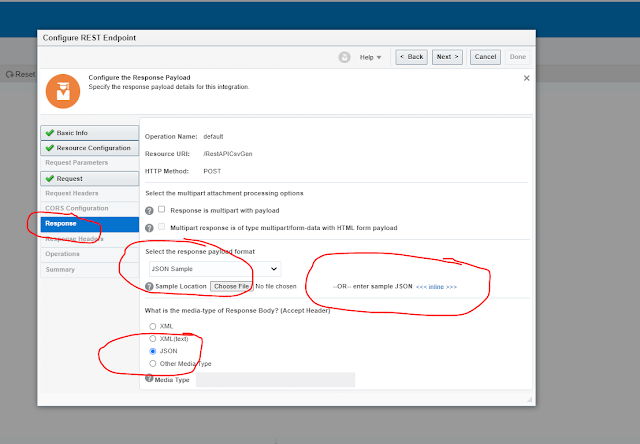Enable Response is multipart with payload checkbox
The image size is (640, 444).
(x=162, y=209)
